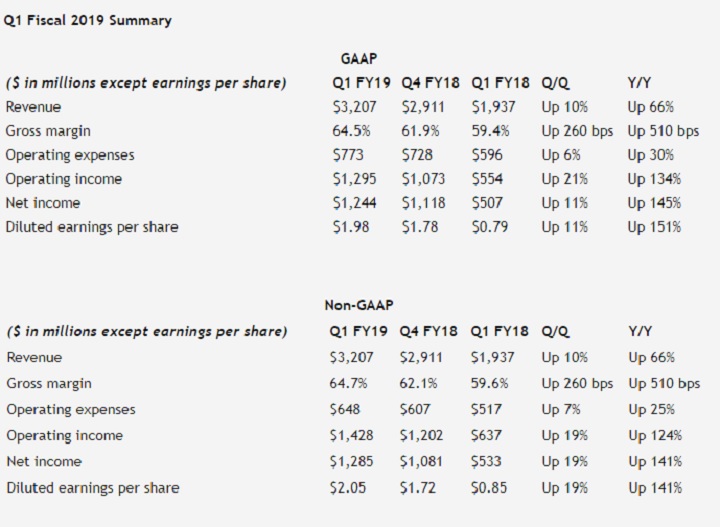Click GAAP Q4 FY18 operating income $1,073
Screen dimensions: 720x527
tap(423, 179)
